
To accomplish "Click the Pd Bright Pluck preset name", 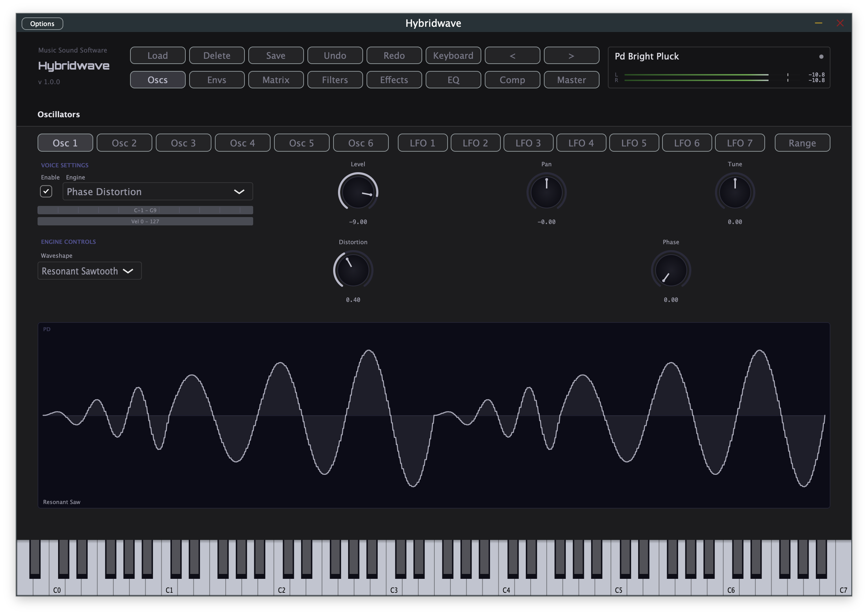I will [x=646, y=56].
